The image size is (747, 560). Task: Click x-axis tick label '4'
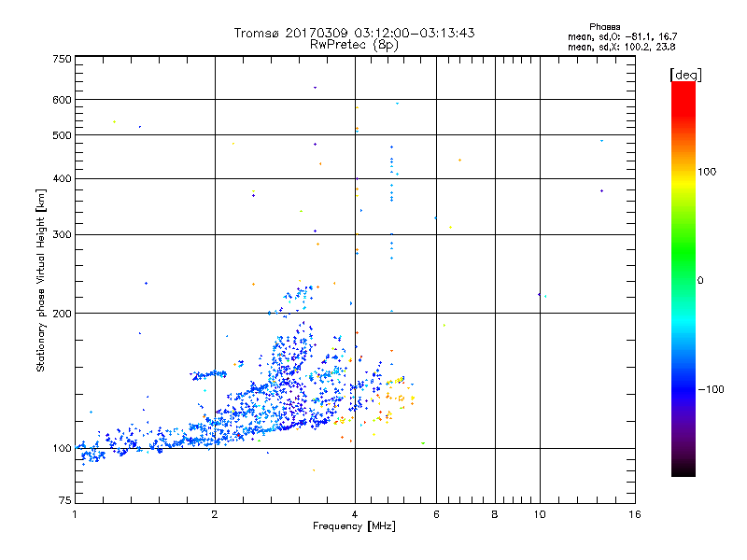click(x=355, y=514)
